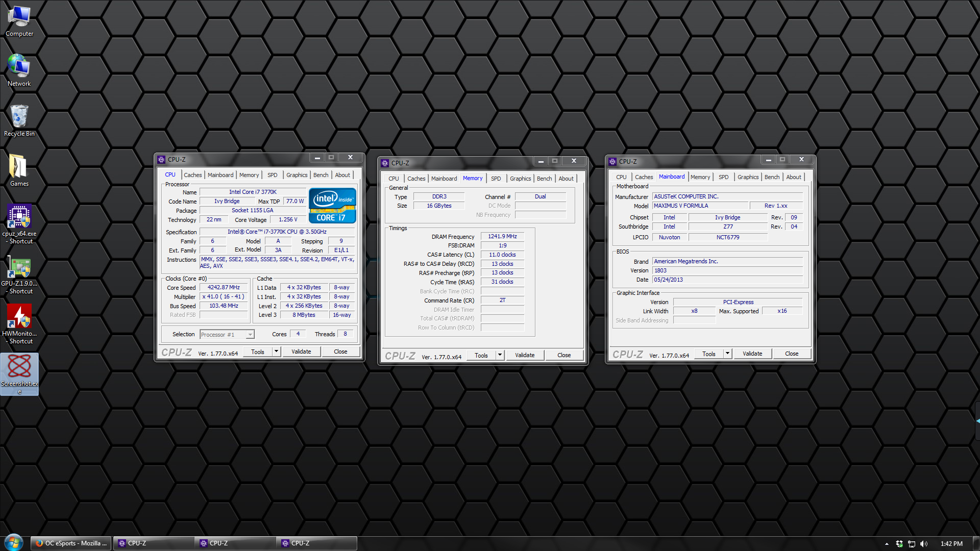980x551 pixels.
Task: Click Close button in left CPU-Z window
Action: coord(340,352)
